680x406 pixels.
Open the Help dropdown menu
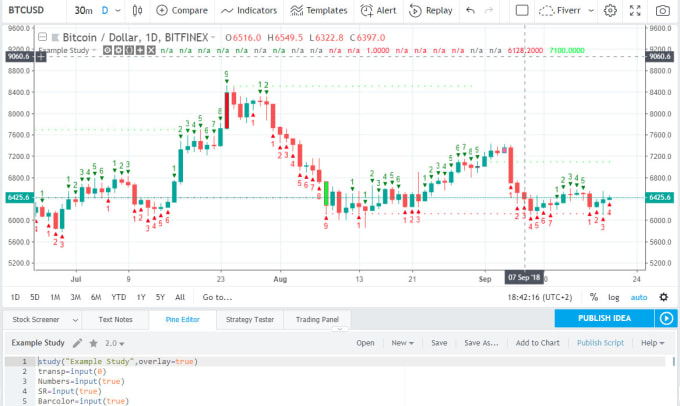653,343
